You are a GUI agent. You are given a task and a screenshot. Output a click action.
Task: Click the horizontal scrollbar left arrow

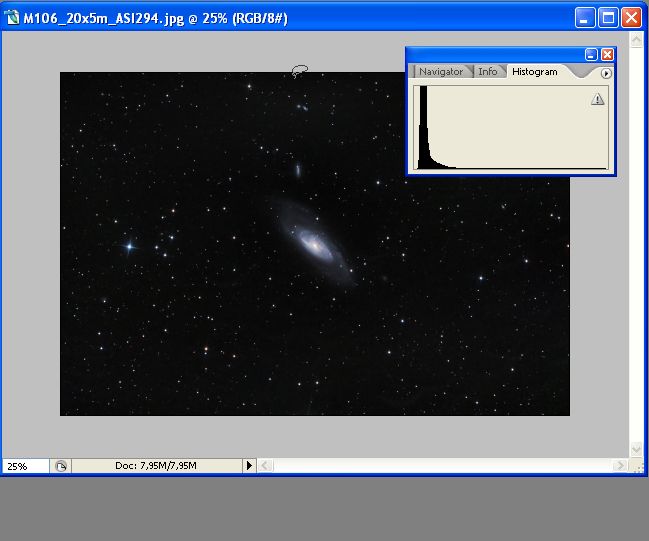pos(265,466)
